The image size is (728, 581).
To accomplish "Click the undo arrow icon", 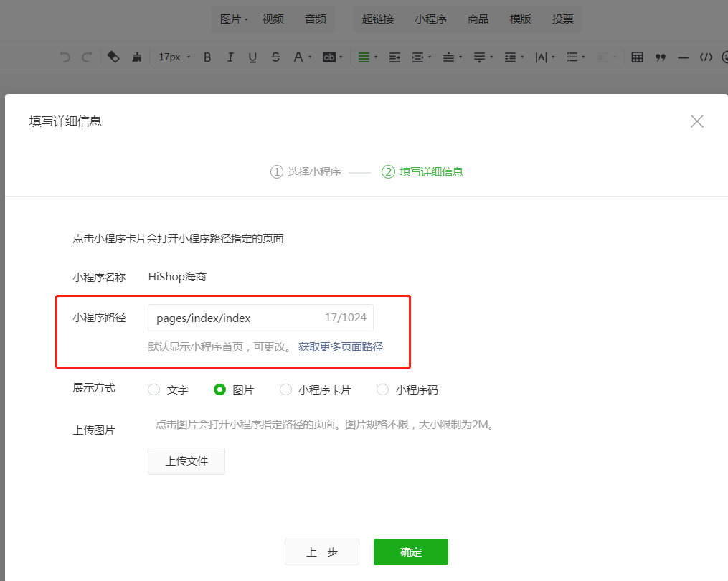I will click(x=65, y=57).
